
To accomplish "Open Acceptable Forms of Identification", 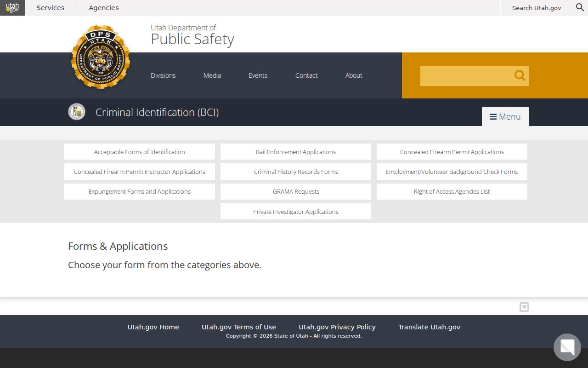I will pos(140,152).
